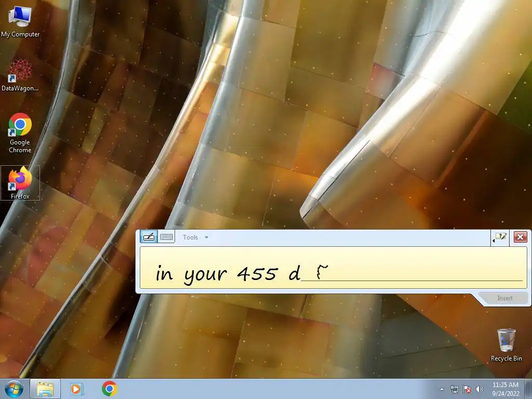This screenshot has width=532, height=399.
Task: Close the Tablet PC Input Panel
Action: 520,237
